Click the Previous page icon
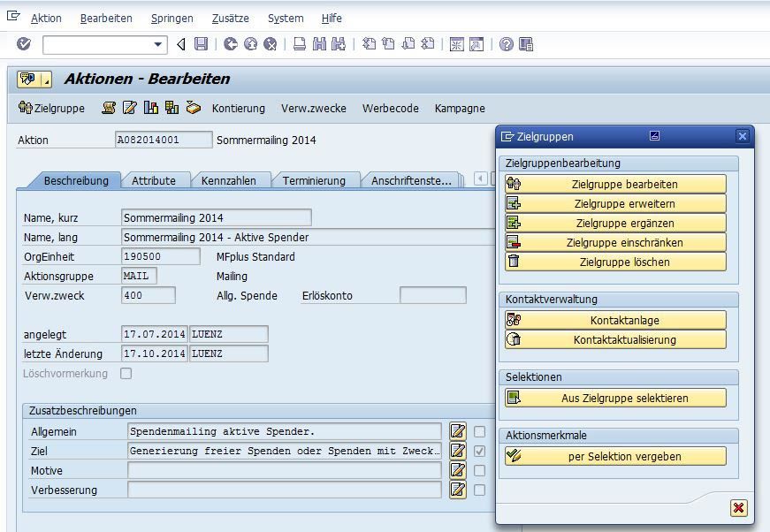The height and width of the screenshot is (532, 770). click(388, 44)
